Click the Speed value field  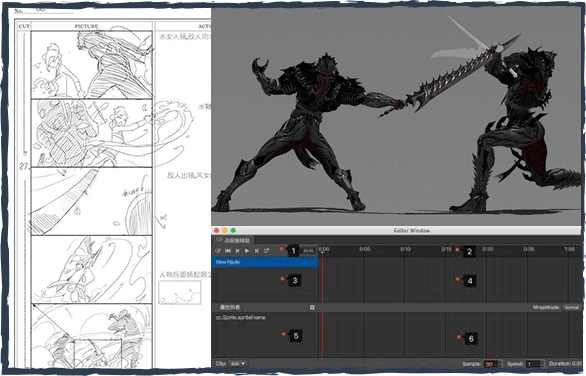533,364
